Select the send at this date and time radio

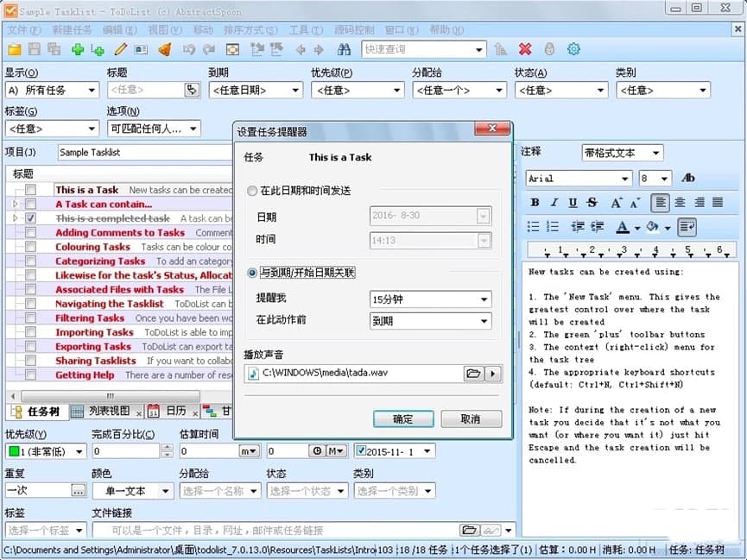(251, 191)
